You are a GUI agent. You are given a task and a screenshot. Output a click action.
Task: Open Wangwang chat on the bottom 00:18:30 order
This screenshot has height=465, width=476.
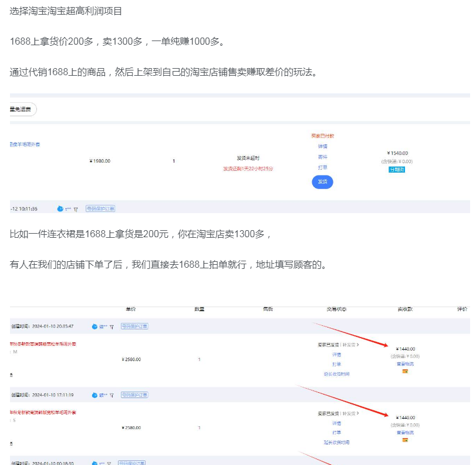click(x=94, y=463)
